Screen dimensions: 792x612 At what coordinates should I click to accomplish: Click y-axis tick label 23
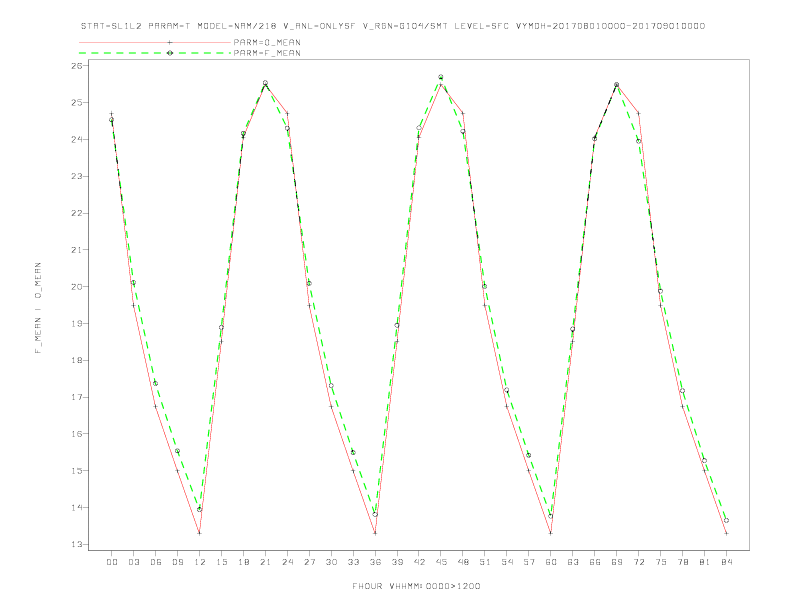click(x=76, y=176)
